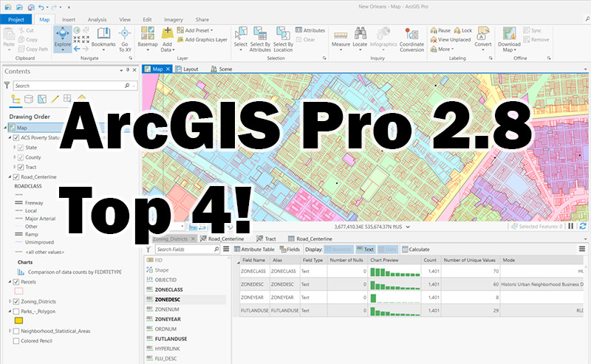Select the Explore navigation tool
This screenshot has height=364, width=591.
click(x=63, y=39)
